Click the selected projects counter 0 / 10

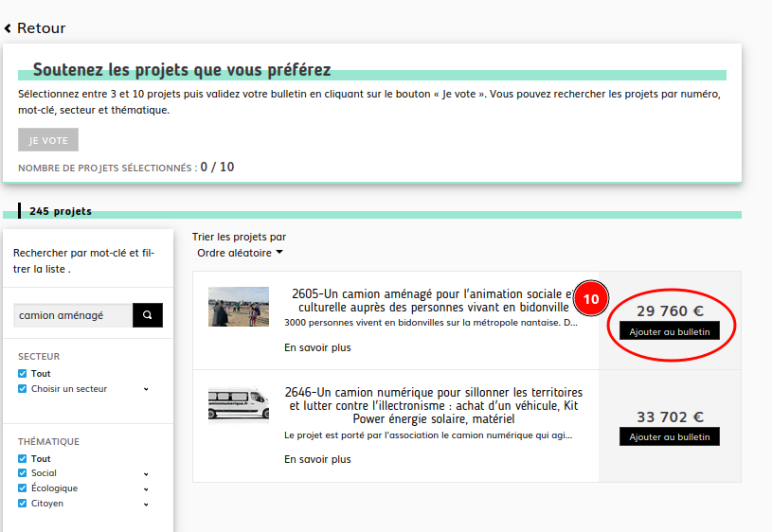click(x=217, y=167)
